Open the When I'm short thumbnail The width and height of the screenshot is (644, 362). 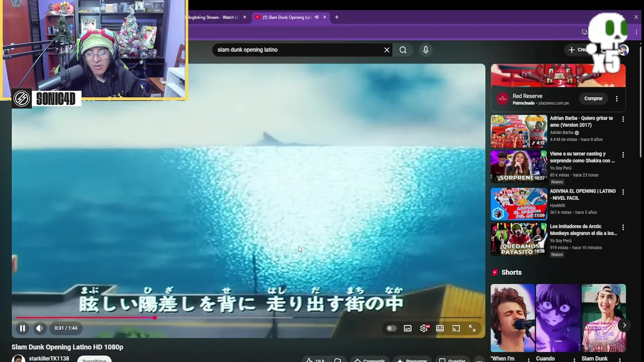tap(513, 318)
